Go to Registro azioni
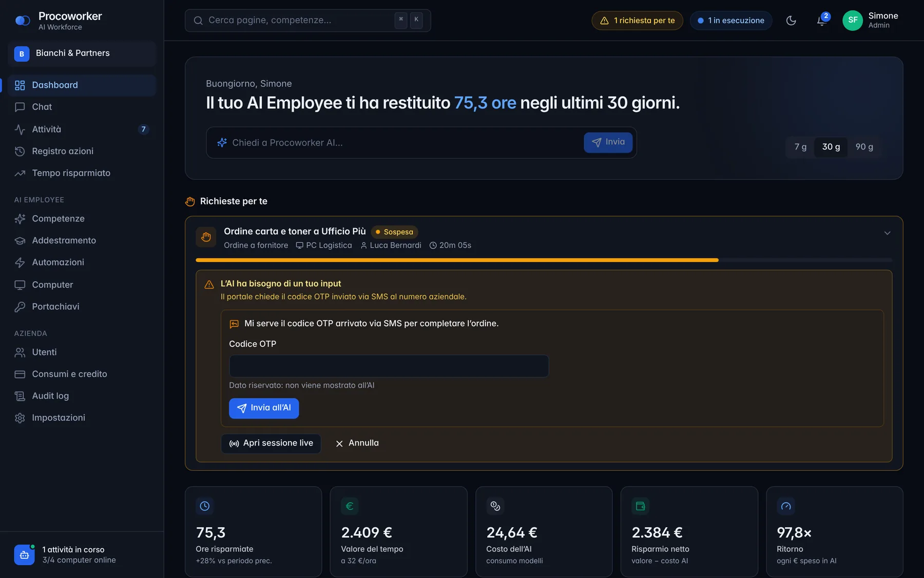The width and height of the screenshot is (924, 578). click(x=82, y=151)
